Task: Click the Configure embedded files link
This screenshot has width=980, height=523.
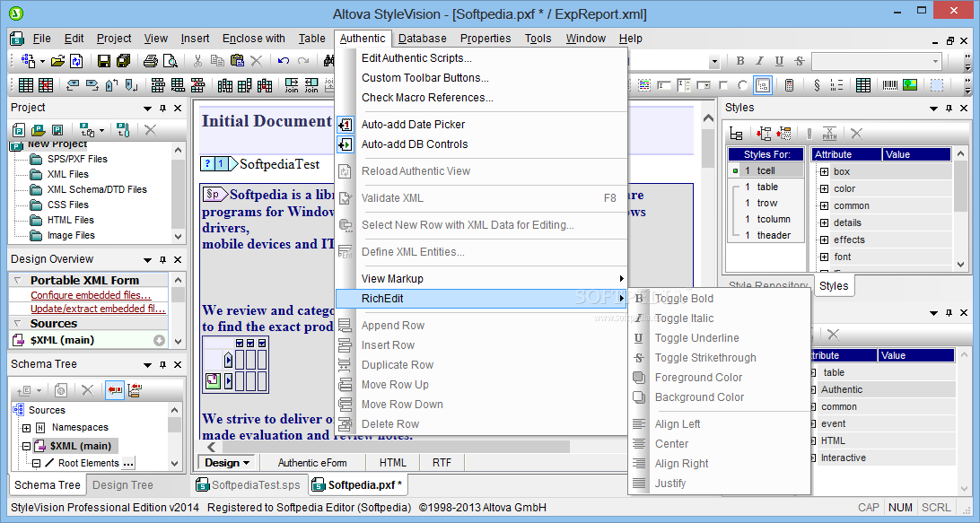Action: (x=91, y=295)
